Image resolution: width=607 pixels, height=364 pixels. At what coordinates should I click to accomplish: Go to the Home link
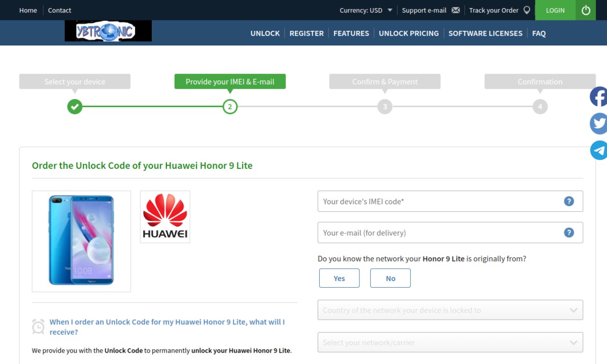[x=28, y=10]
